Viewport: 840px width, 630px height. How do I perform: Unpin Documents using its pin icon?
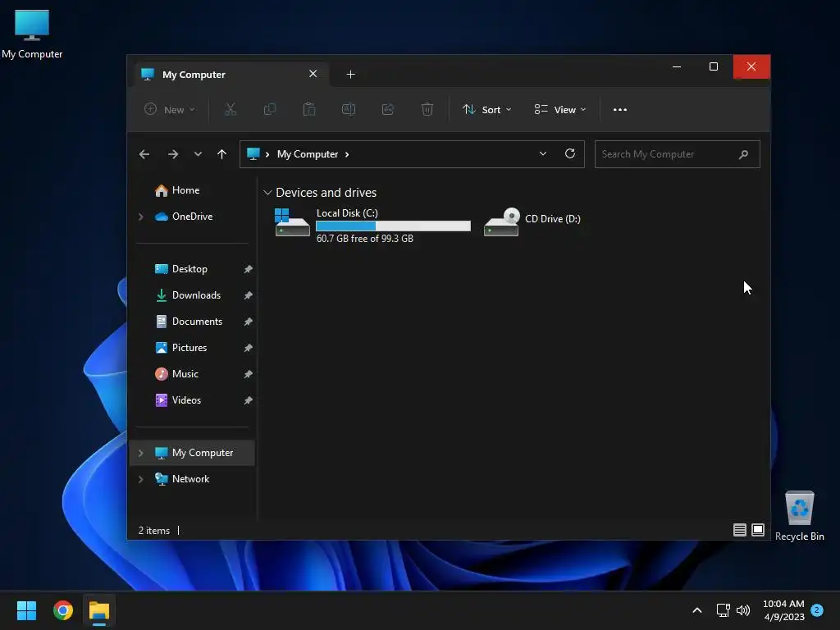pos(248,322)
